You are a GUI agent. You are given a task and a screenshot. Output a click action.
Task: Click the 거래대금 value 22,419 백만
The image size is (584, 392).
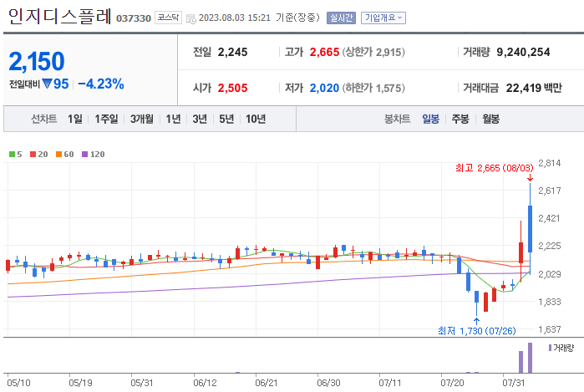point(534,89)
